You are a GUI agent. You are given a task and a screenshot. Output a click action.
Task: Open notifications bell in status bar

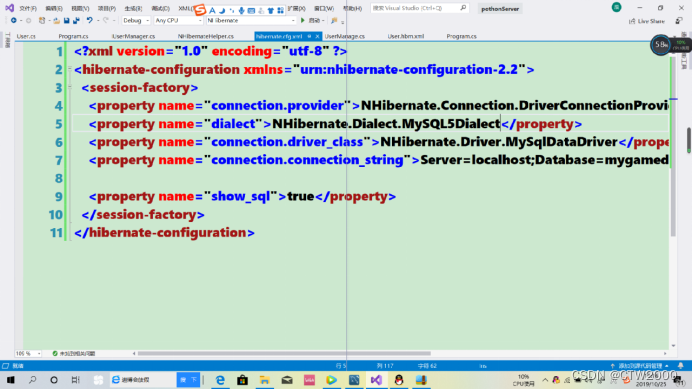pyautogui.click(x=681, y=366)
